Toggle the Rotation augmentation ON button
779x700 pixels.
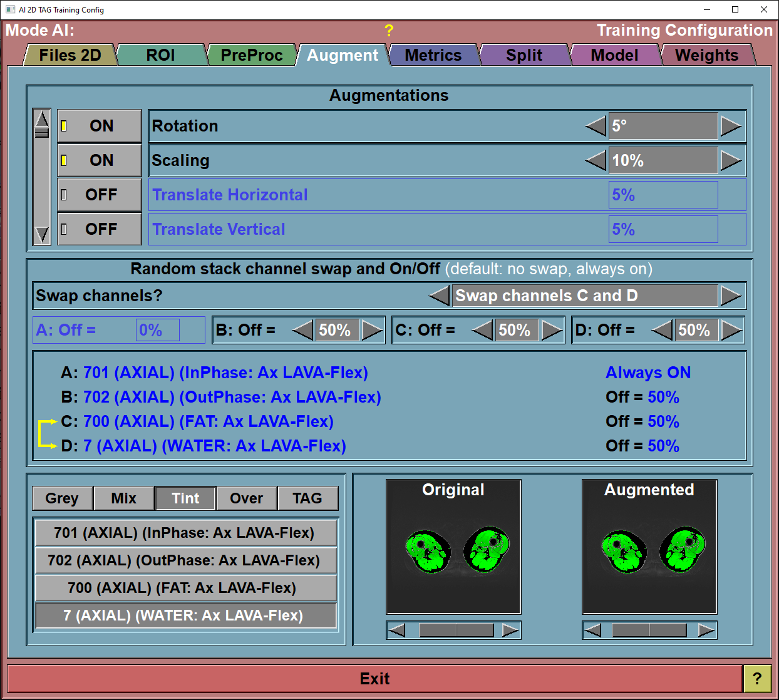pos(100,126)
